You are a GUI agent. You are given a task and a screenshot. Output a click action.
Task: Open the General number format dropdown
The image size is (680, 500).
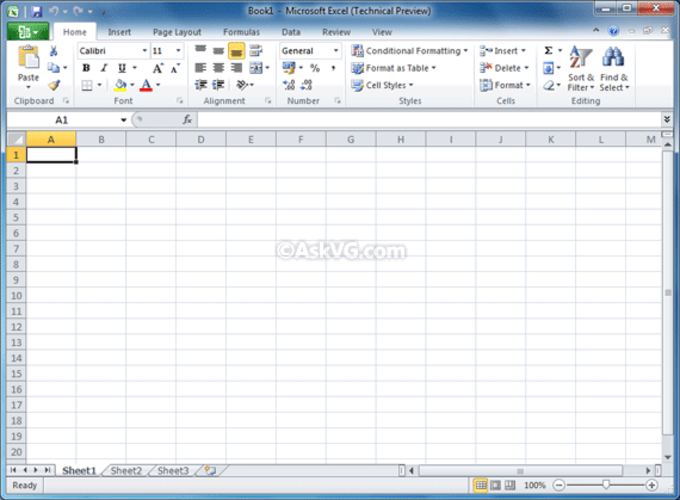point(336,51)
